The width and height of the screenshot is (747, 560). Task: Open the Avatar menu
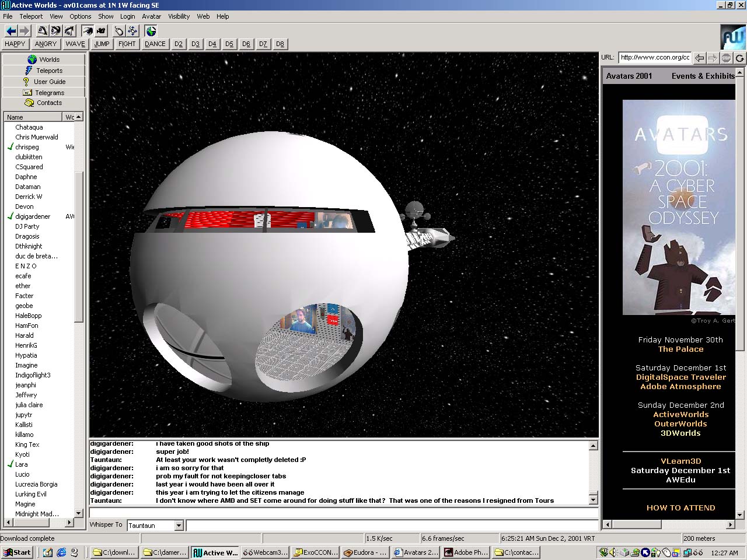tap(151, 16)
